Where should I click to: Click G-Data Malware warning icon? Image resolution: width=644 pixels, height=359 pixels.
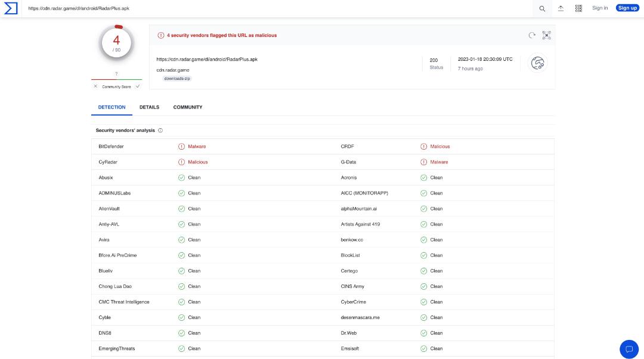(x=424, y=162)
